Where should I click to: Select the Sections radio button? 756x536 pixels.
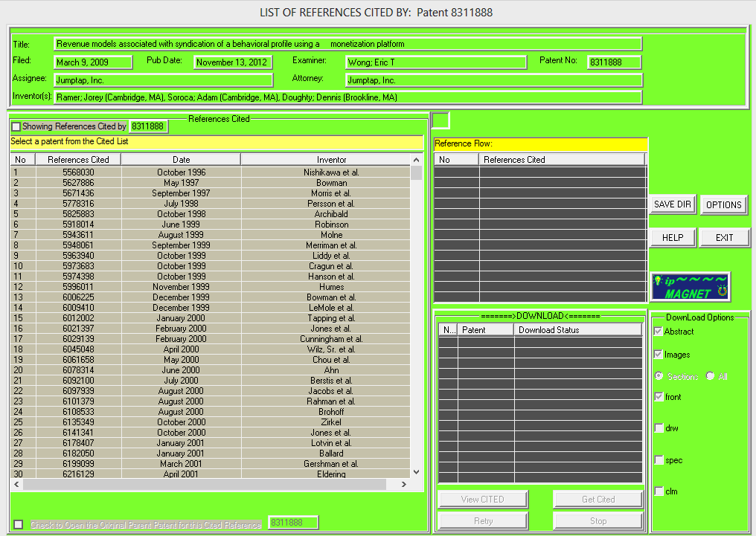coord(659,375)
